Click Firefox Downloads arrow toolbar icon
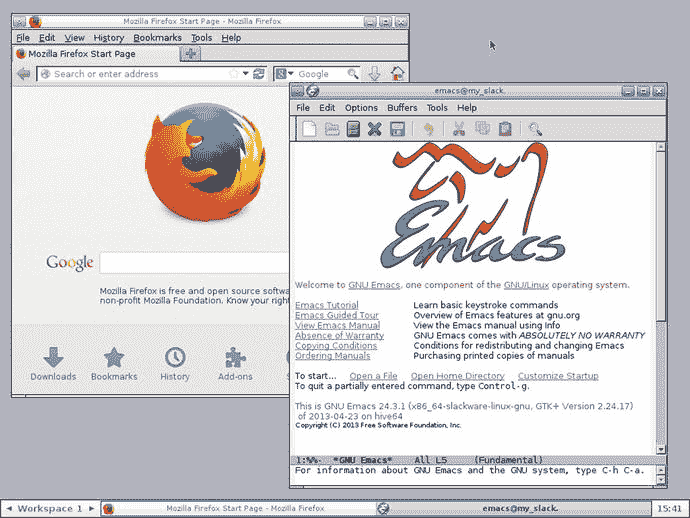This screenshot has width=690, height=518. [x=374, y=73]
